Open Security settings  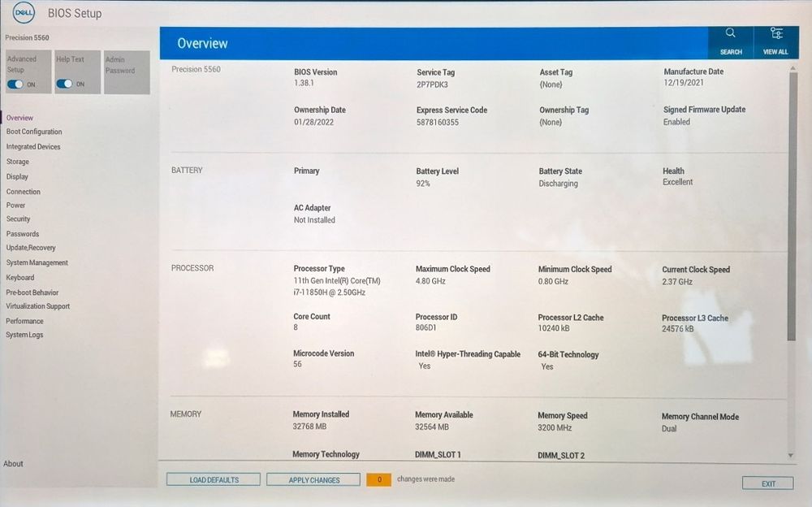[18, 219]
